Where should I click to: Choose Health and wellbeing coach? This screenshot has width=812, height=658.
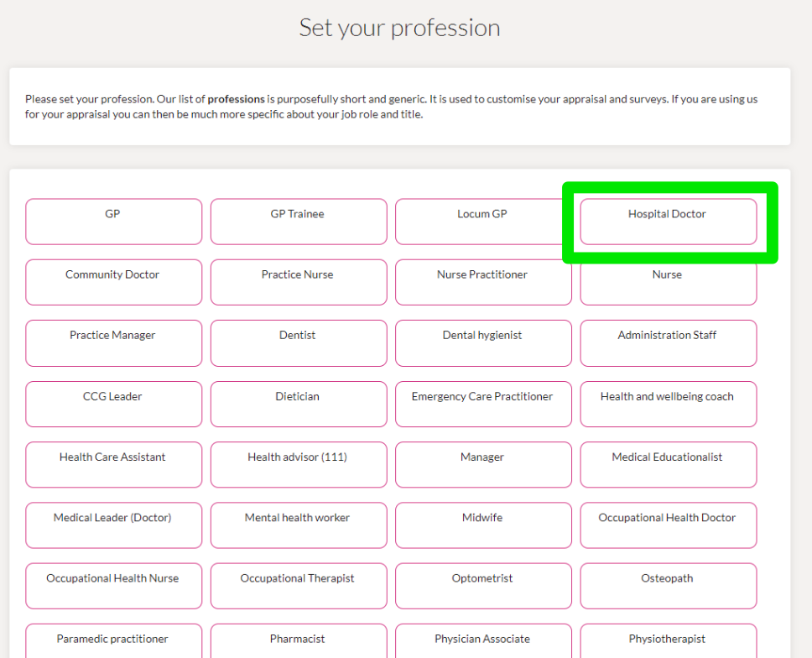coord(668,405)
